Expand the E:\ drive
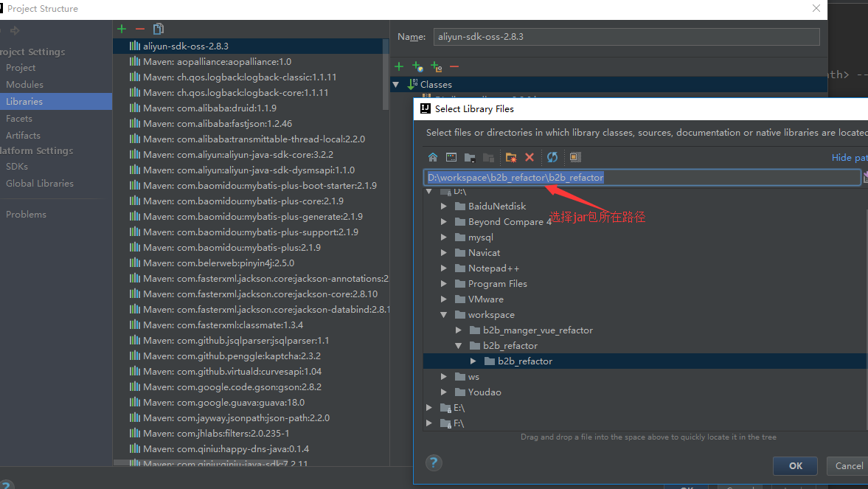Screen dimensions: 868x489 click(429, 408)
